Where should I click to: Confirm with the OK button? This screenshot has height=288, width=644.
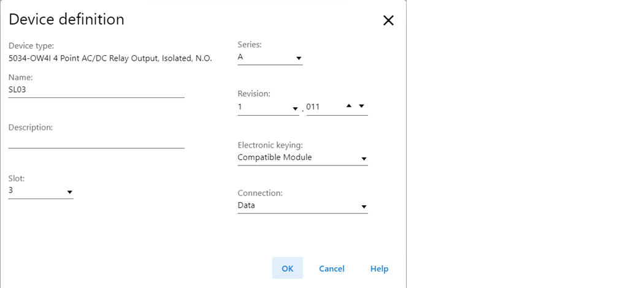288,268
